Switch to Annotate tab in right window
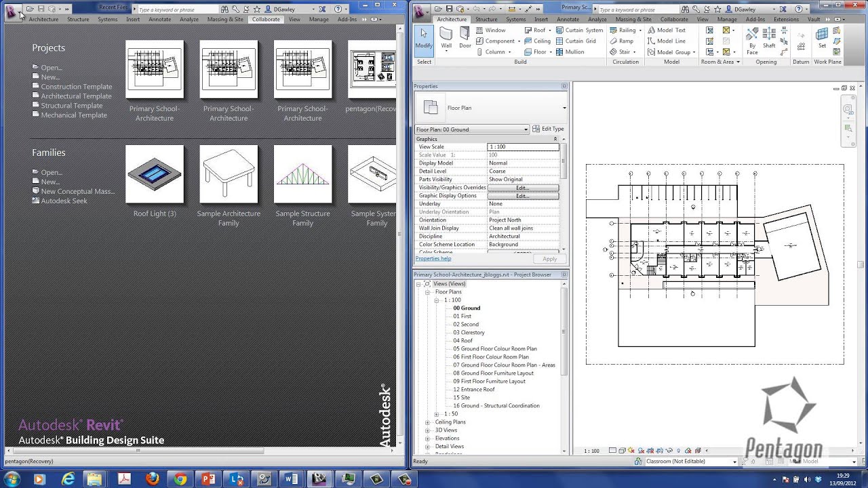This screenshot has width=868, height=488. click(x=568, y=19)
